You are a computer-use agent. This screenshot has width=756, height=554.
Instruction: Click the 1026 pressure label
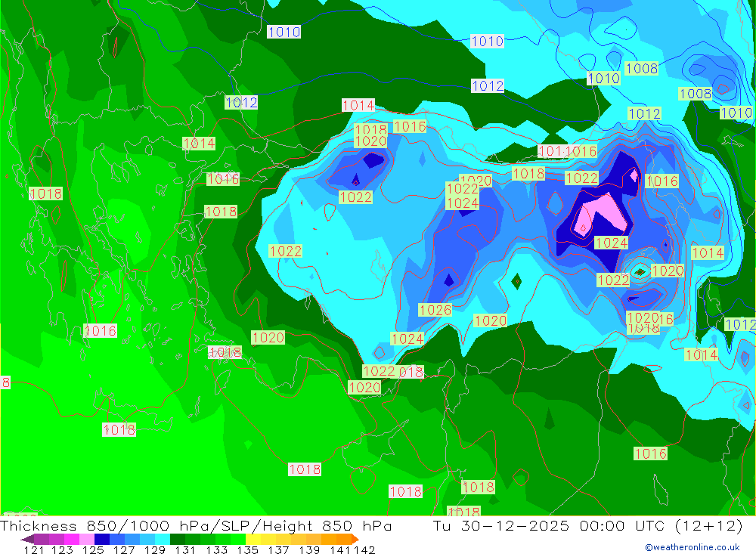coord(435,310)
